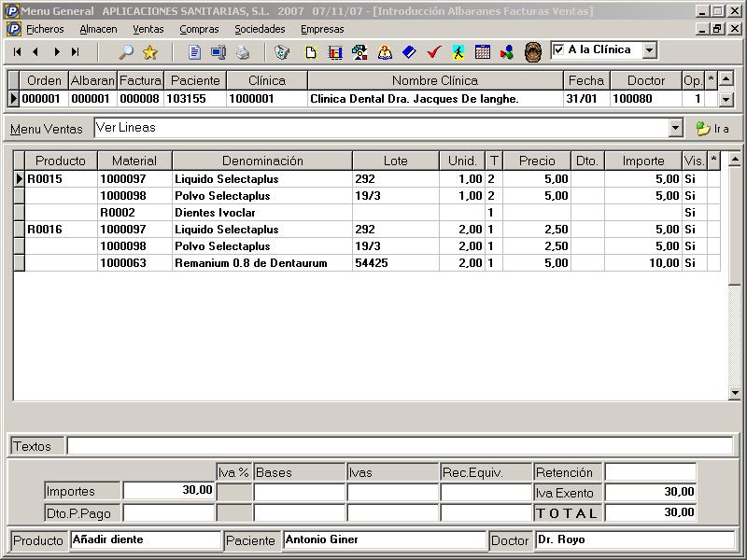The width and height of the screenshot is (747, 560).
Task: Click Paciente cell 103155
Action: (x=195, y=99)
